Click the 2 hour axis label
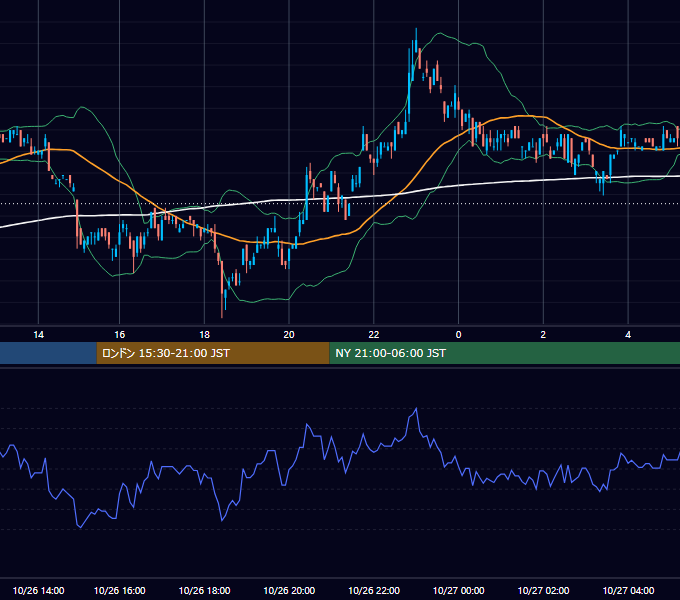This screenshot has height=600, width=680. [543, 335]
